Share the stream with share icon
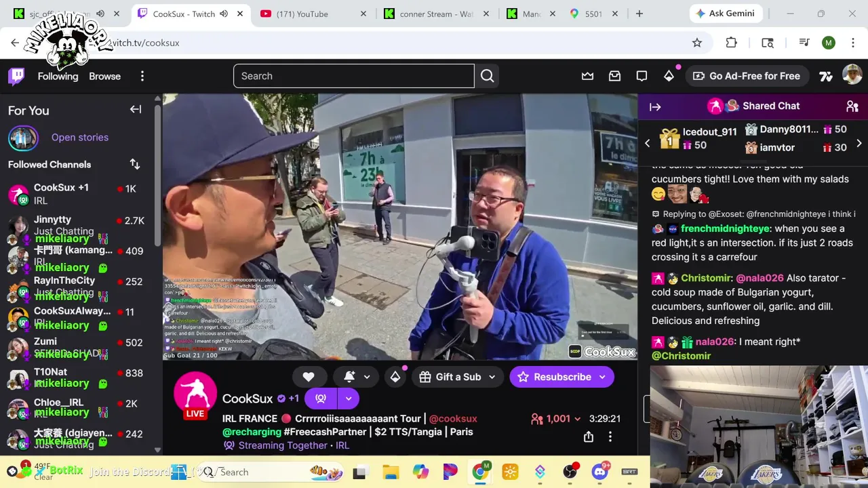Viewport: 868px width, 488px height. point(589,437)
